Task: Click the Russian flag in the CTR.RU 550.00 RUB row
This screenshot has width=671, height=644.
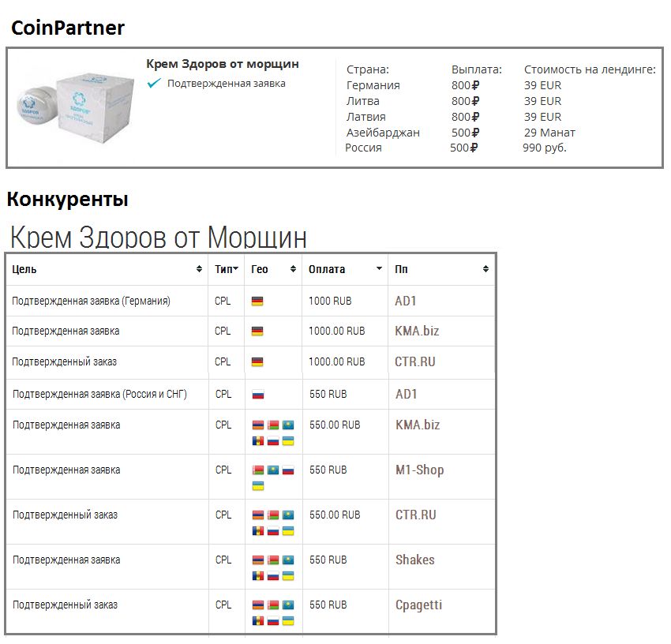Action: [273, 530]
